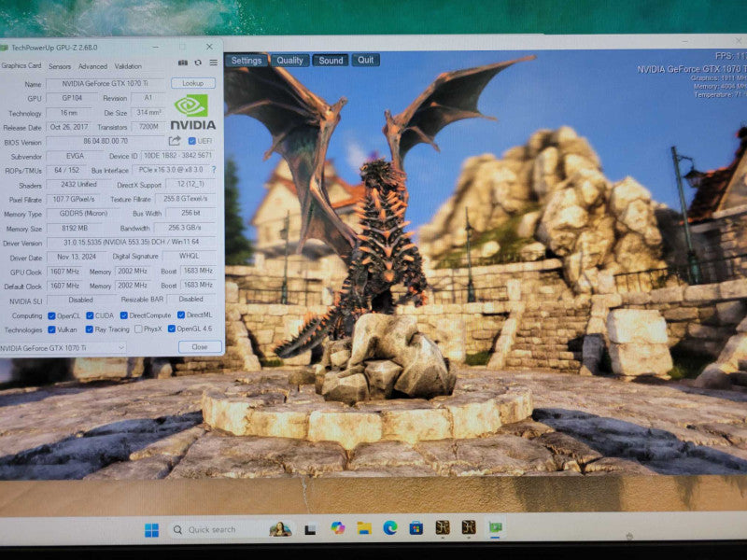Screen dimensions: 747x560
Task: Open Microsoft Edge from the taskbar
Action: pyautogui.click(x=390, y=527)
